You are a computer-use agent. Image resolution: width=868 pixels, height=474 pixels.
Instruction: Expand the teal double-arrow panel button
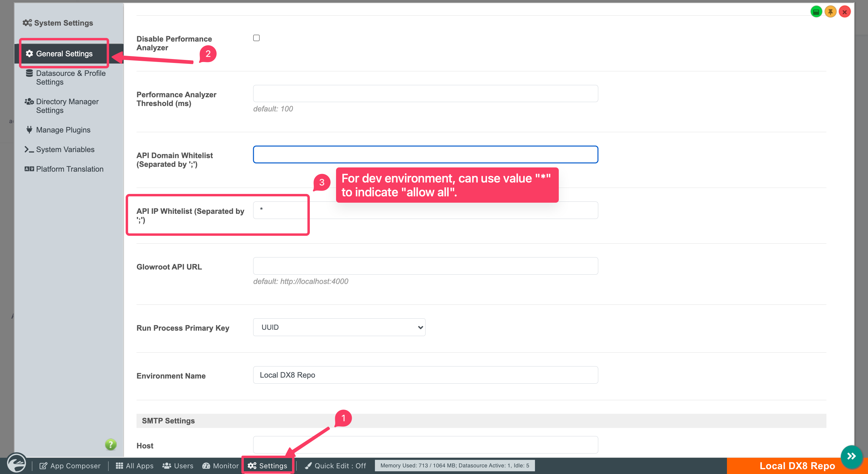pyautogui.click(x=851, y=457)
